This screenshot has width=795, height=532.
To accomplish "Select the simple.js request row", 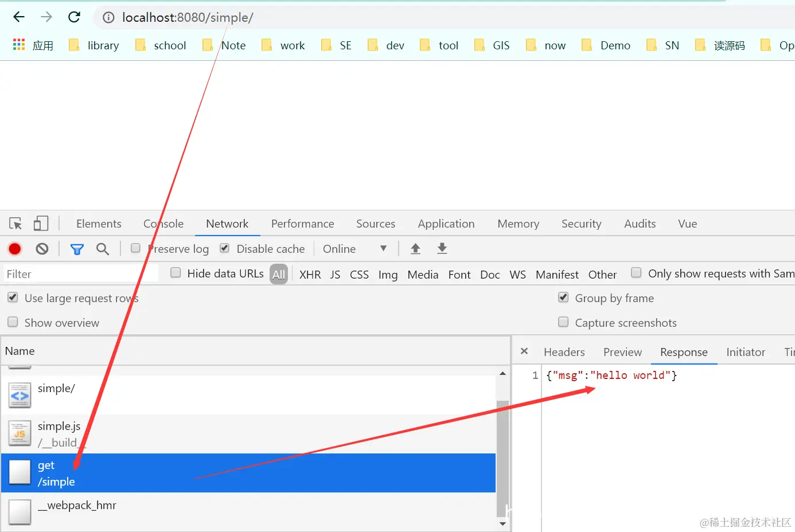I will pyautogui.click(x=248, y=434).
